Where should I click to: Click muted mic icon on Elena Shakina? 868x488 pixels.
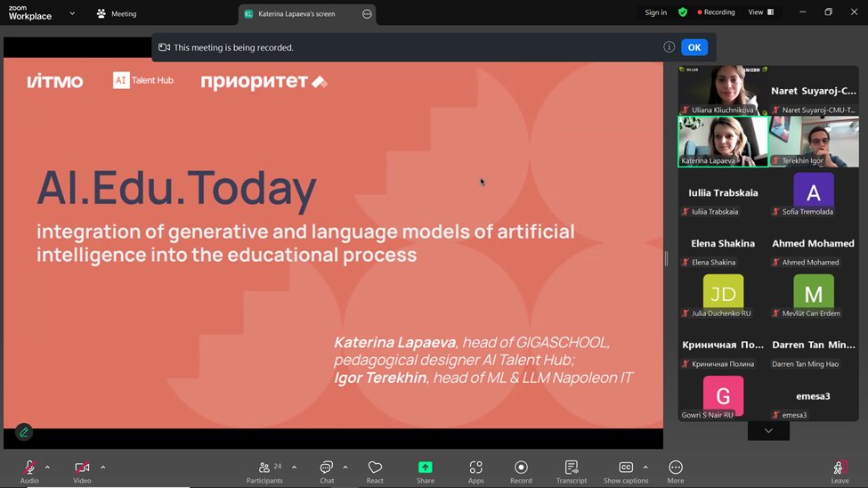685,263
